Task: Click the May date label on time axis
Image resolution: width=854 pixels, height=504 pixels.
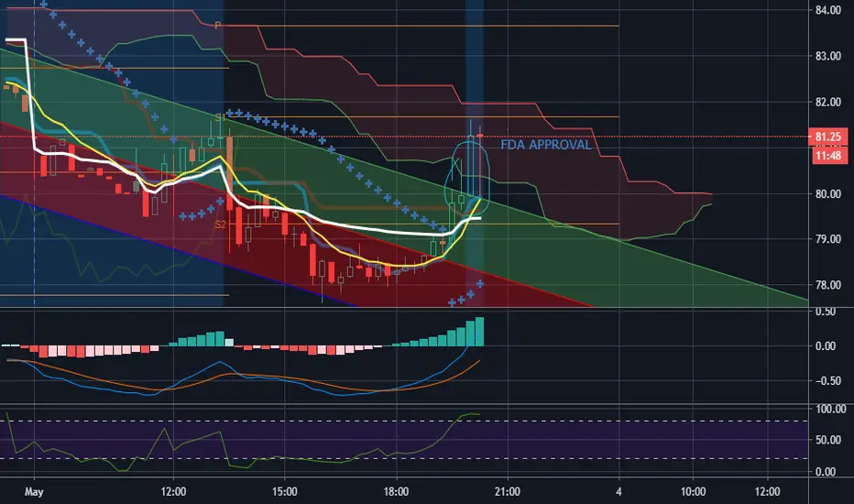Action: pyautogui.click(x=34, y=492)
